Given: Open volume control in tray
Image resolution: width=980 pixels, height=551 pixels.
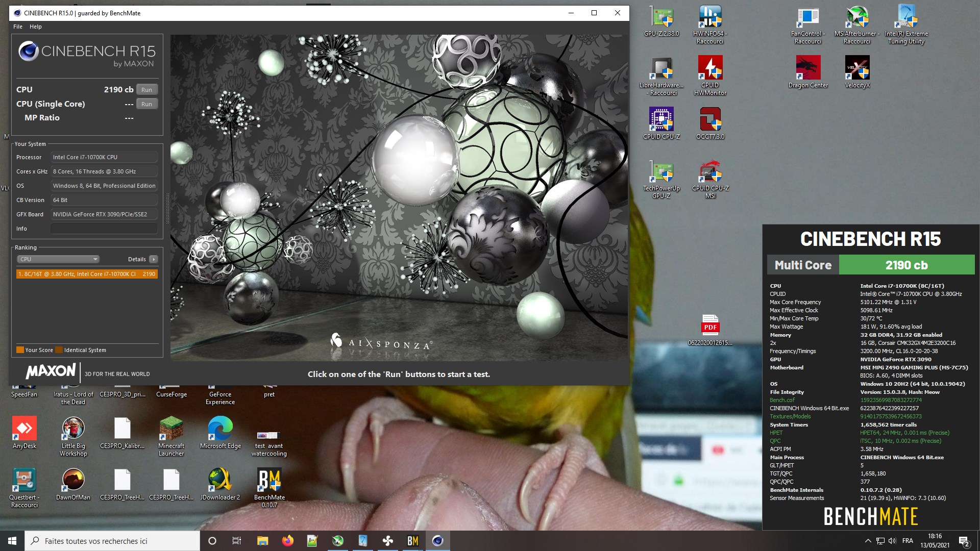Looking at the screenshot, I should (892, 541).
